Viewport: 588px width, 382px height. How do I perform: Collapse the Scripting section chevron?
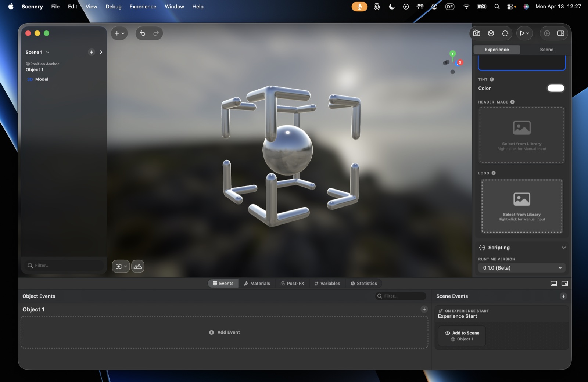564,248
